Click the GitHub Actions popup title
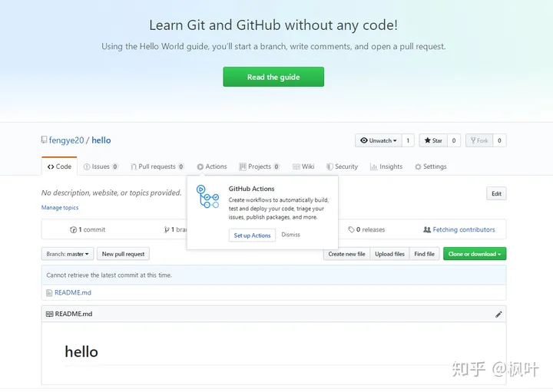Viewport: 553px width, 392px height. coord(251,189)
